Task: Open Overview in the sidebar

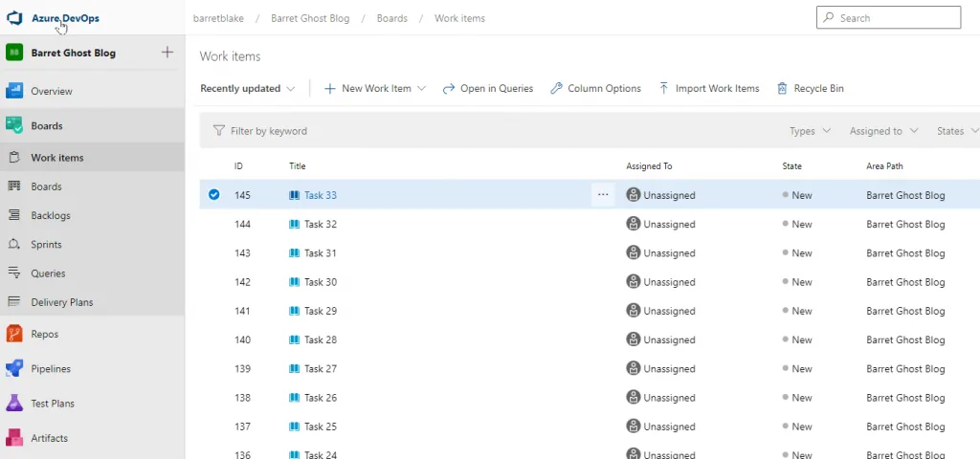Action: (52, 91)
